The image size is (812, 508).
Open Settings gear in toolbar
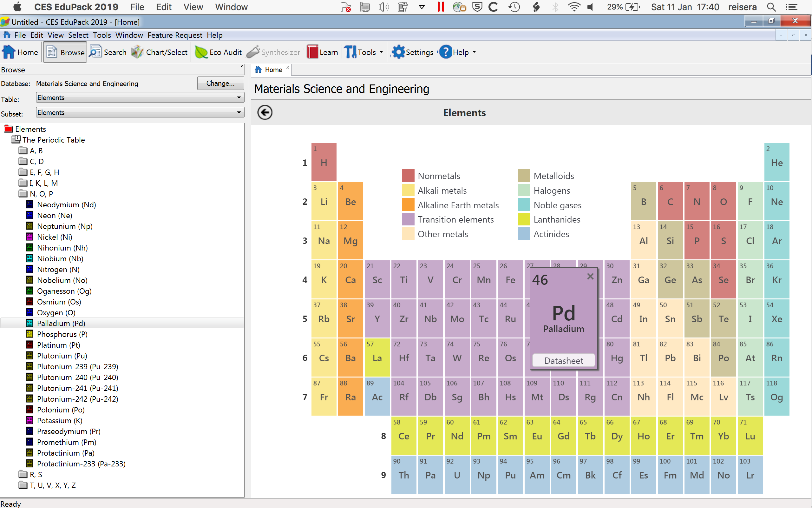[398, 52]
